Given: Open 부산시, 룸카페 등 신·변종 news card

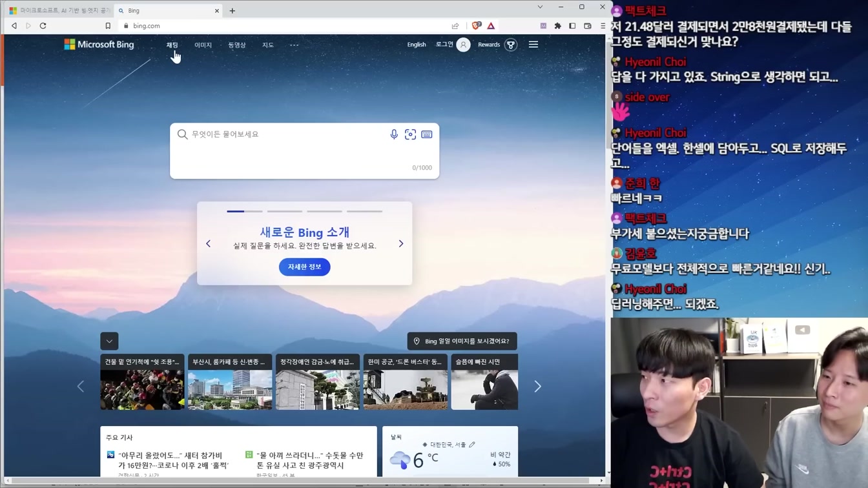Looking at the screenshot, I should [x=230, y=381].
